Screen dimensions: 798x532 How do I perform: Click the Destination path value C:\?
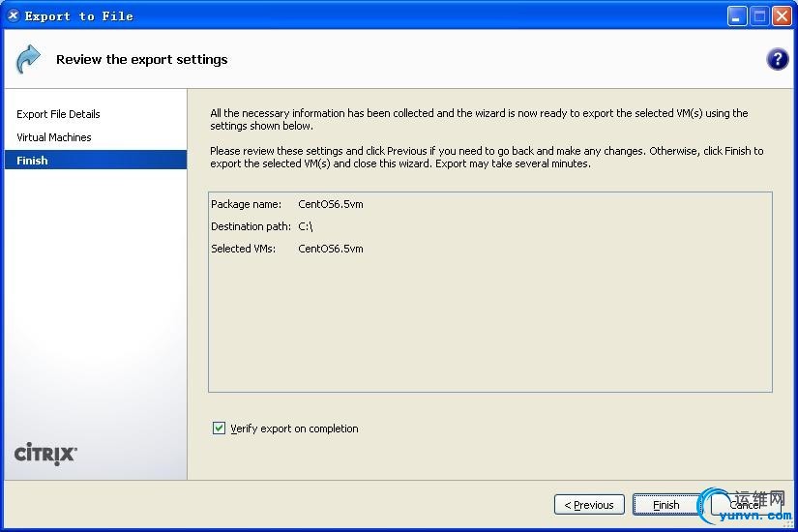pyautogui.click(x=306, y=226)
